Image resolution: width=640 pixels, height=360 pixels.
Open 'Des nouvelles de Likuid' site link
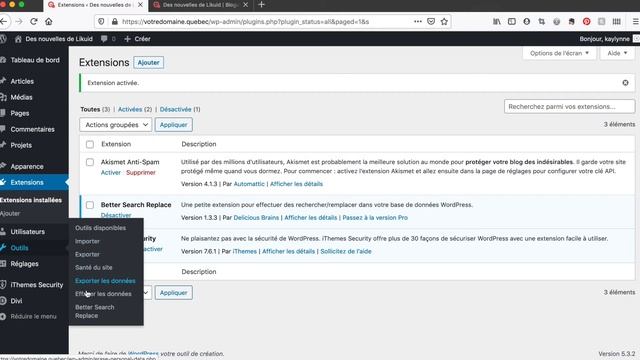(53, 39)
